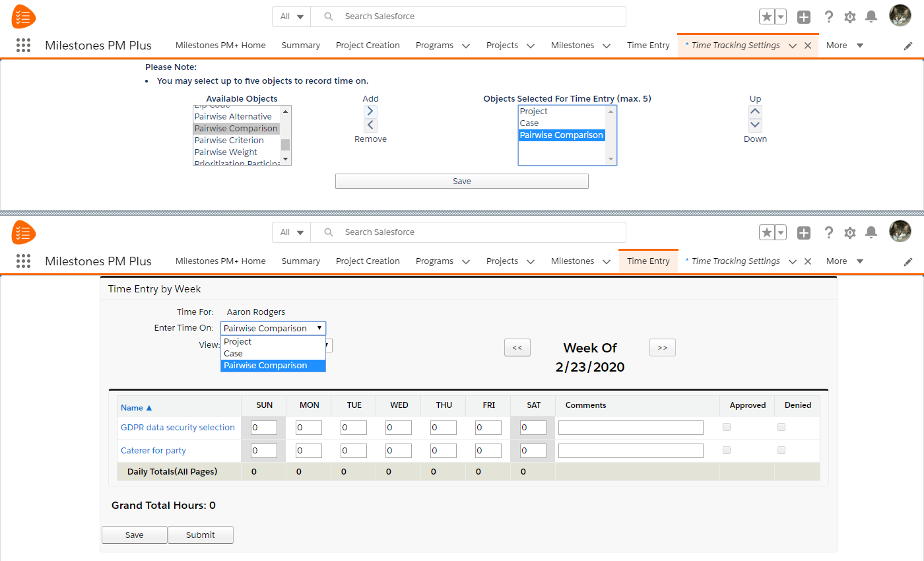Open Project Creation tab on Time Entry screen
This screenshot has height=561, width=924.
pos(368,261)
